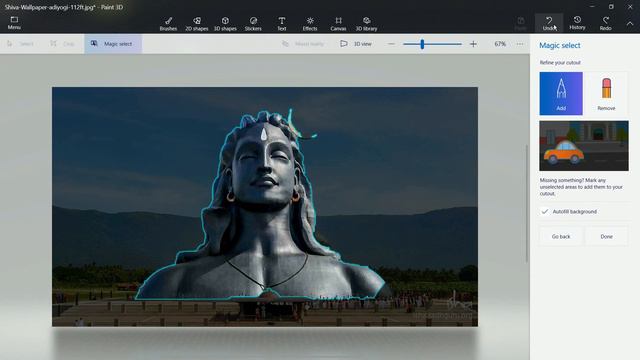Open the Menu button
This screenshot has height=360, width=640.
14,23
